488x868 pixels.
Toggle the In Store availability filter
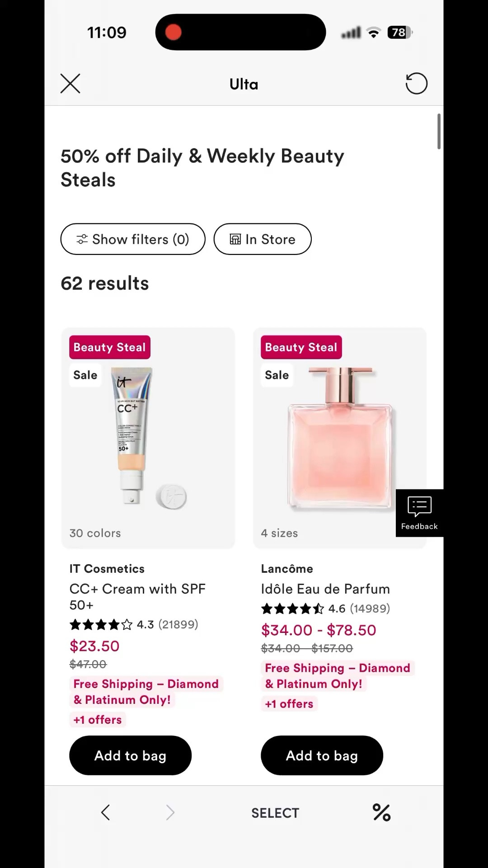263,239
